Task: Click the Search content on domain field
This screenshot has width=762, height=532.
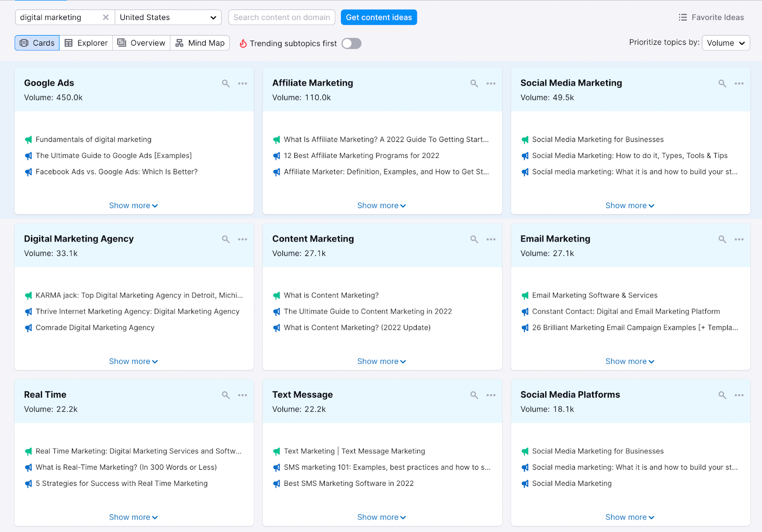Action: [x=281, y=18]
